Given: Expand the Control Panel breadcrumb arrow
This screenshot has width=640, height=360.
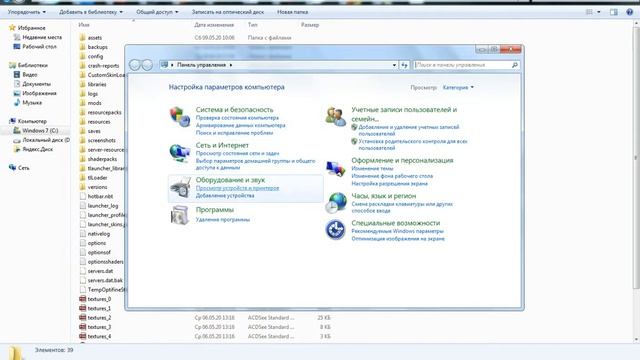Looking at the screenshot, I should pyautogui.click(x=231, y=65).
